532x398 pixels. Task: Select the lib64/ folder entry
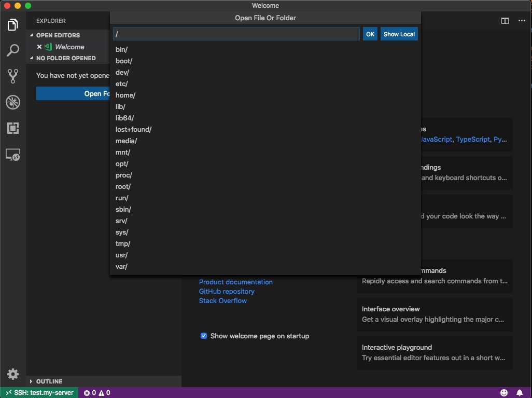coord(265,118)
